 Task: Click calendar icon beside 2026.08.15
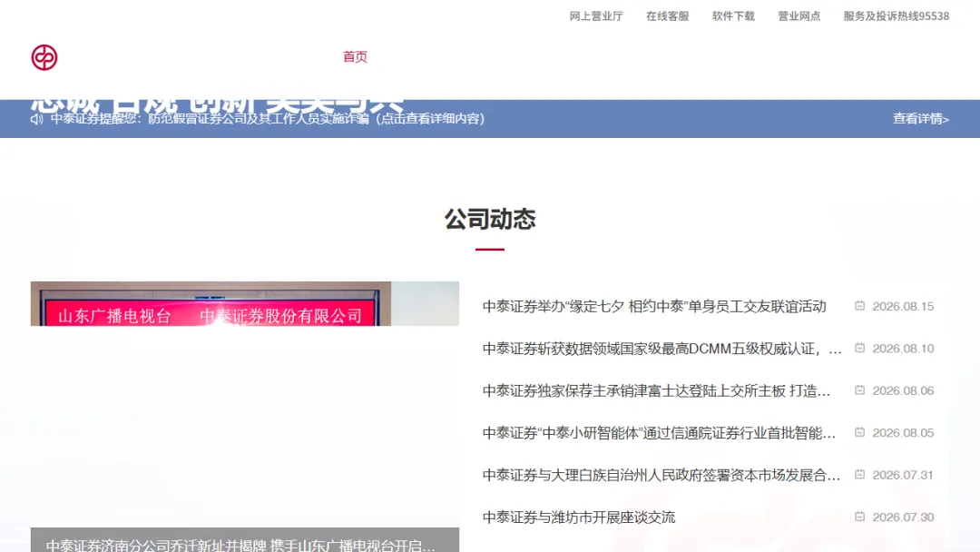[860, 306]
